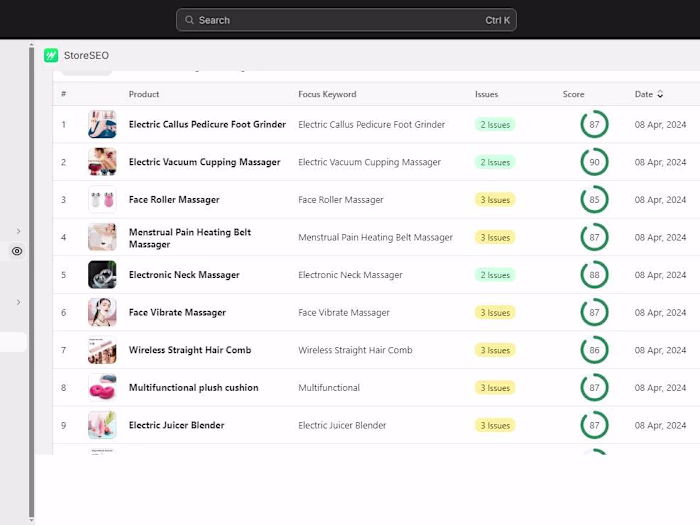
Task: Click the left sidebar vertical scrollbar
Action: coord(31,281)
